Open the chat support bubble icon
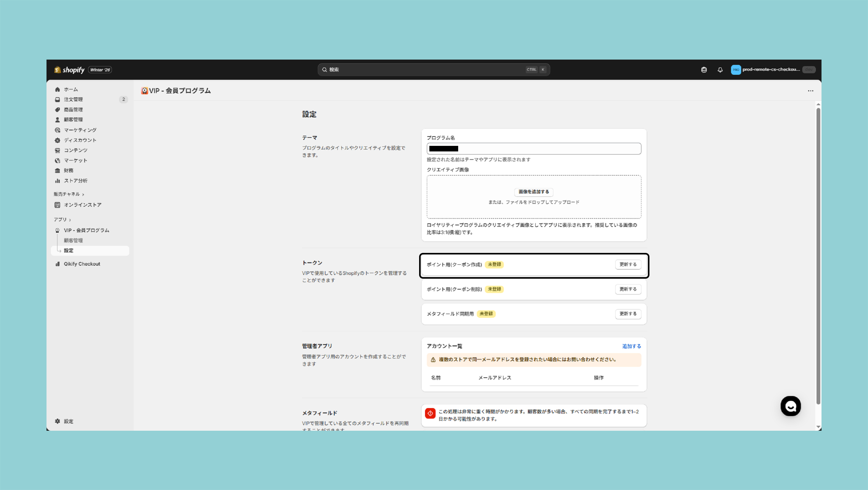This screenshot has height=490, width=868. coord(790,406)
